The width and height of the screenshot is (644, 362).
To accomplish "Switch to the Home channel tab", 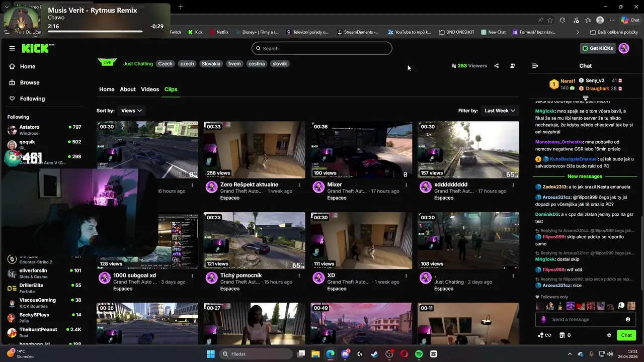I will click(107, 89).
